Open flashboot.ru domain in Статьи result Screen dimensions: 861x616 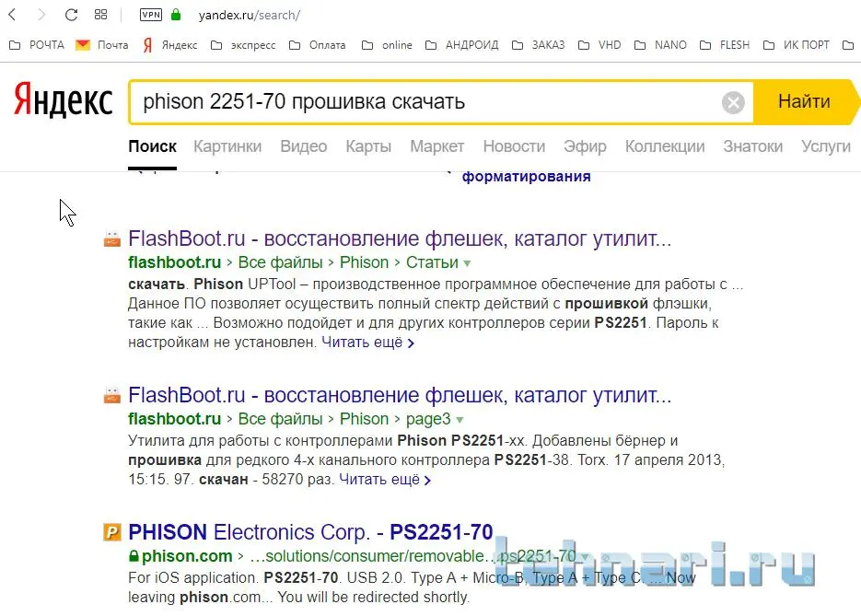tap(175, 262)
